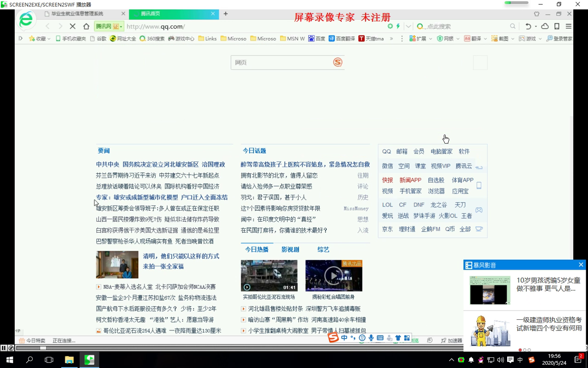The image size is (588, 368).
Task: Open the 清明全家福 photo thumbnail
Action: (x=117, y=264)
